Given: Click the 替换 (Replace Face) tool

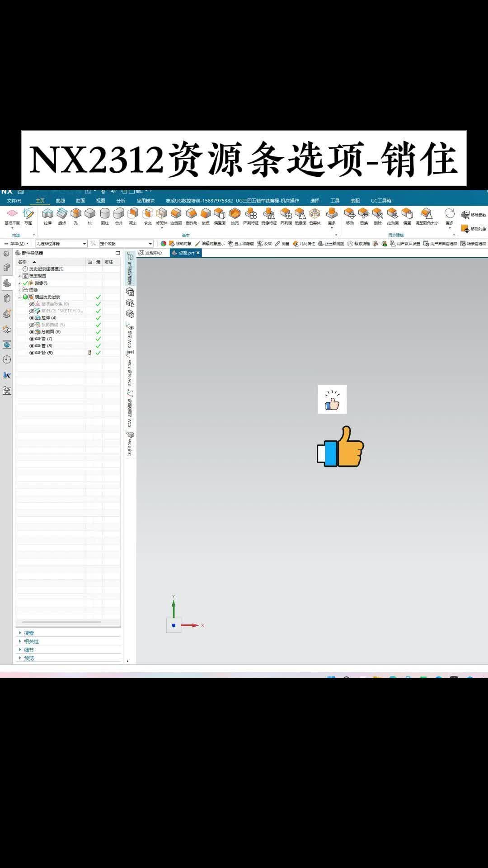Looking at the screenshot, I should [364, 216].
